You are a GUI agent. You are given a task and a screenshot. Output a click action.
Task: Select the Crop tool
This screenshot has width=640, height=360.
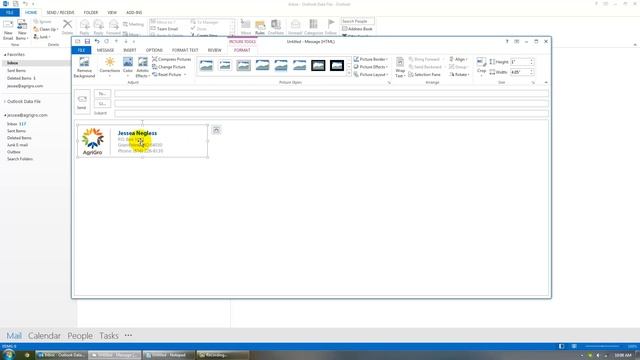pos(481,67)
